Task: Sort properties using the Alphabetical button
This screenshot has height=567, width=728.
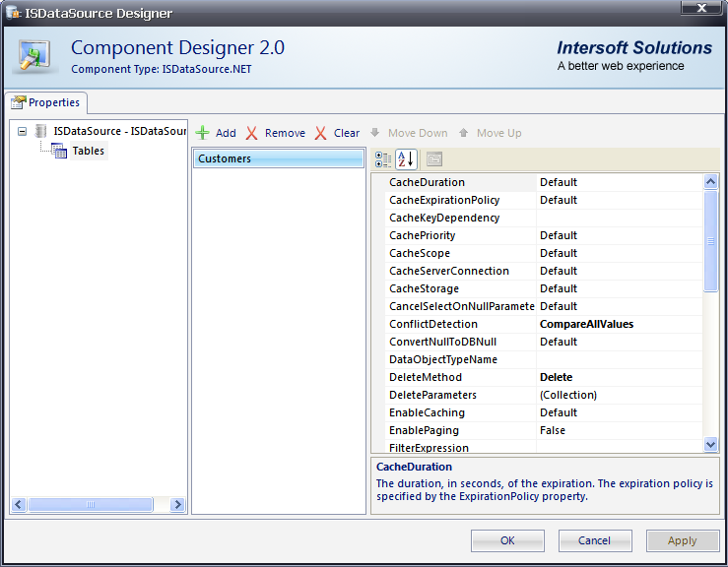Action: (406, 159)
